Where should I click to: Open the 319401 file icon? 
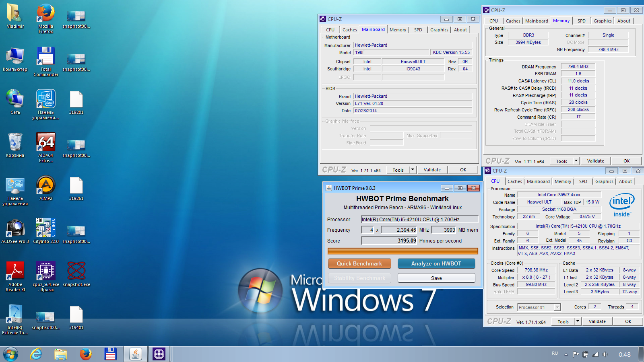pyautogui.click(x=76, y=317)
